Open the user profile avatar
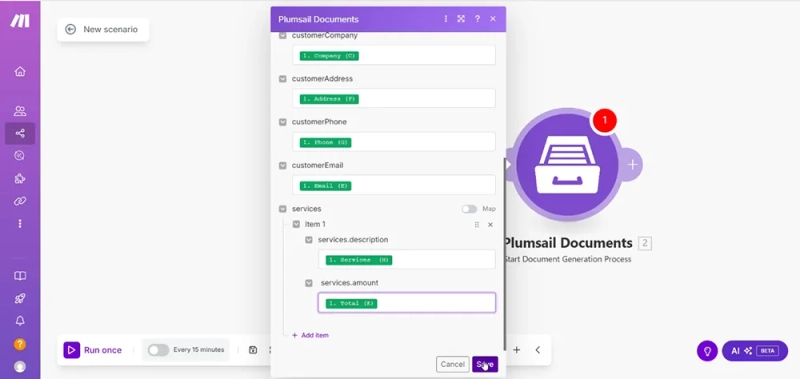The image size is (800, 379). click(x=20, y=367)
